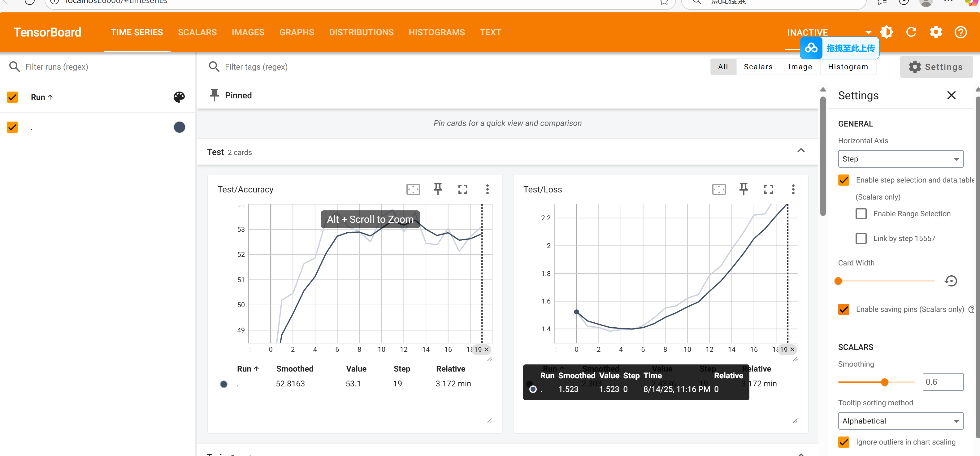Click the '.' run color swatch
Viewport: 980px width, 456px height.
pyautogui.click(x=179, y=127)
